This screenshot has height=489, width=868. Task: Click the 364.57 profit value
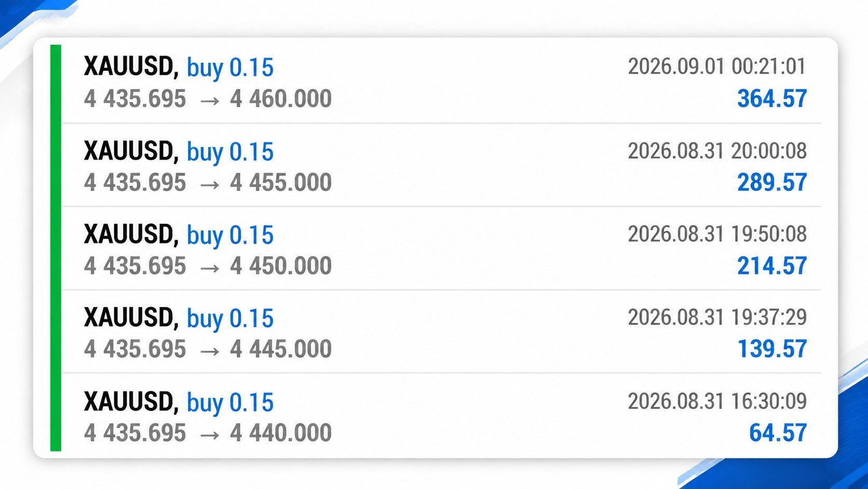772,99
